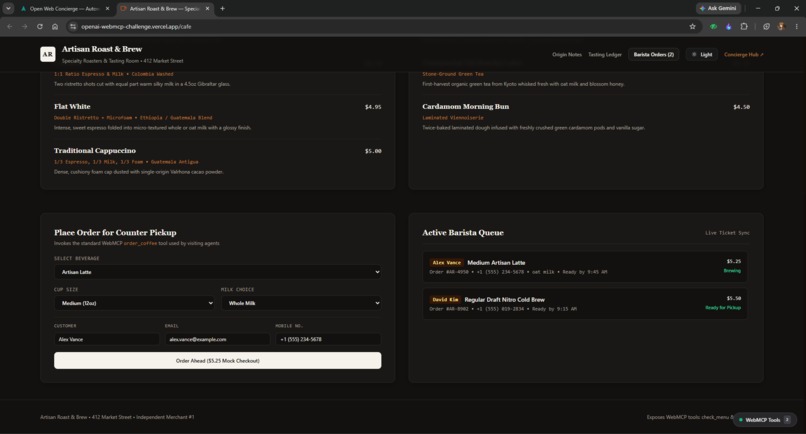Viewport: 806px width, 434px height.
Task: Click the Stone-Ground Green Tea subtitle
Action: click(x=453, y=74)
